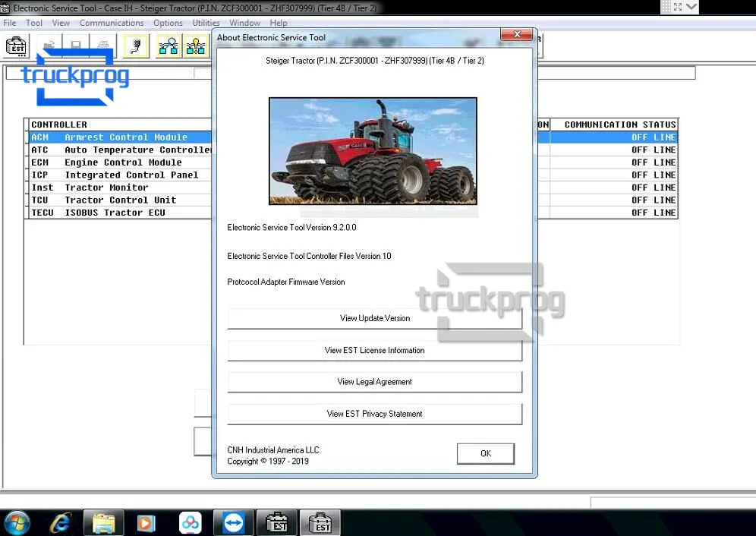The width and height of the screenshot is (756, 536).
Task: Click the controller network lightbulb toolbar icon
Action: point(196,46)
